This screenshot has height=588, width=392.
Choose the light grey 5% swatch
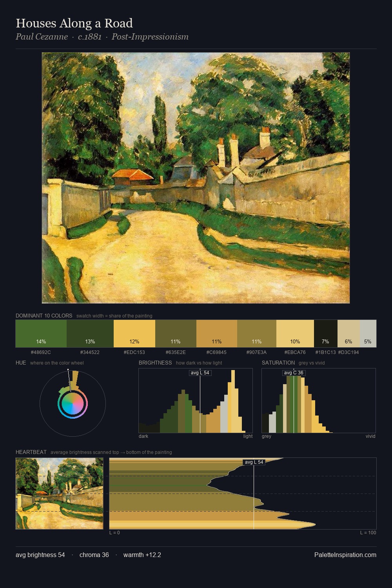pos(368,334)
